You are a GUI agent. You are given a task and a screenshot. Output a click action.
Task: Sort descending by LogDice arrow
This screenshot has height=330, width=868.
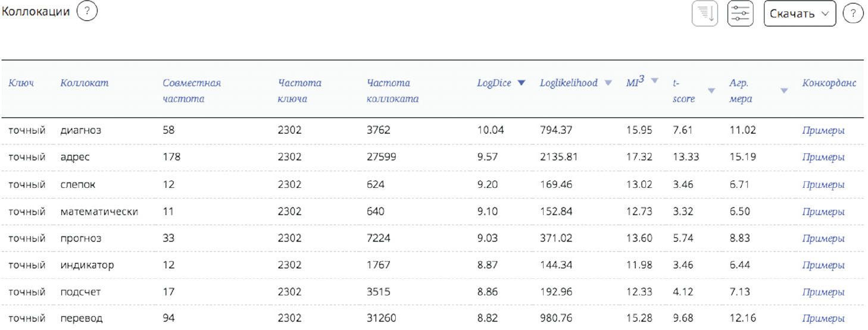click(x=522, y=83)
